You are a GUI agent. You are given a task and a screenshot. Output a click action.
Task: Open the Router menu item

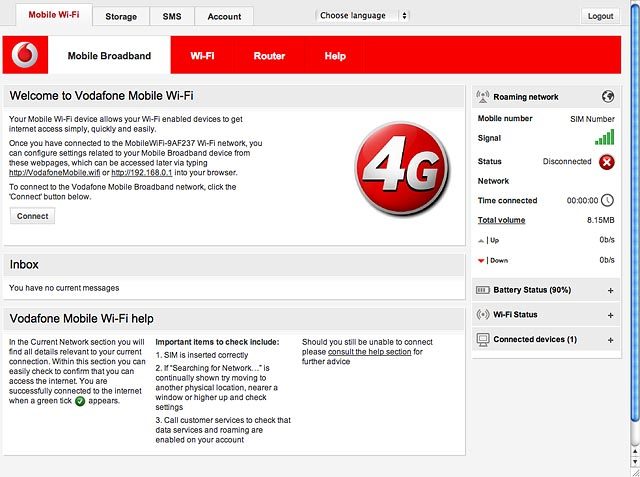click(269, 55)
